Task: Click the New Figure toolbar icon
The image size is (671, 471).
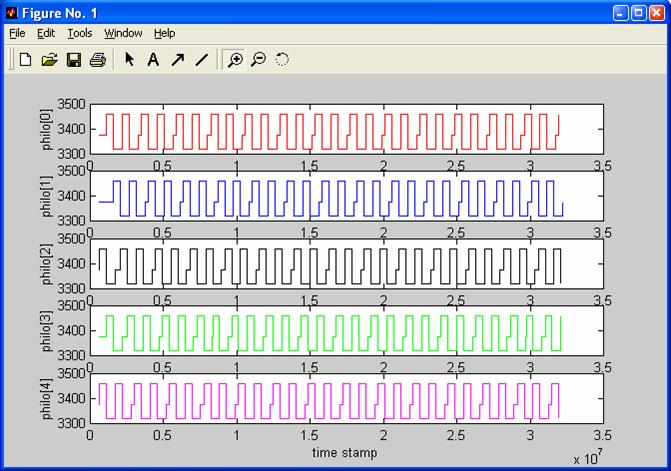Action: click(x=26, y=60)
